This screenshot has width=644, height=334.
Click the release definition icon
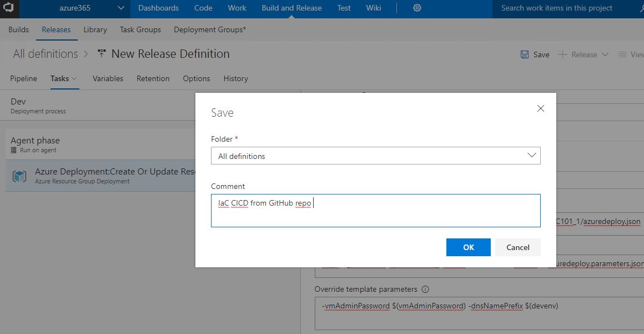click(x=102, y=53)
